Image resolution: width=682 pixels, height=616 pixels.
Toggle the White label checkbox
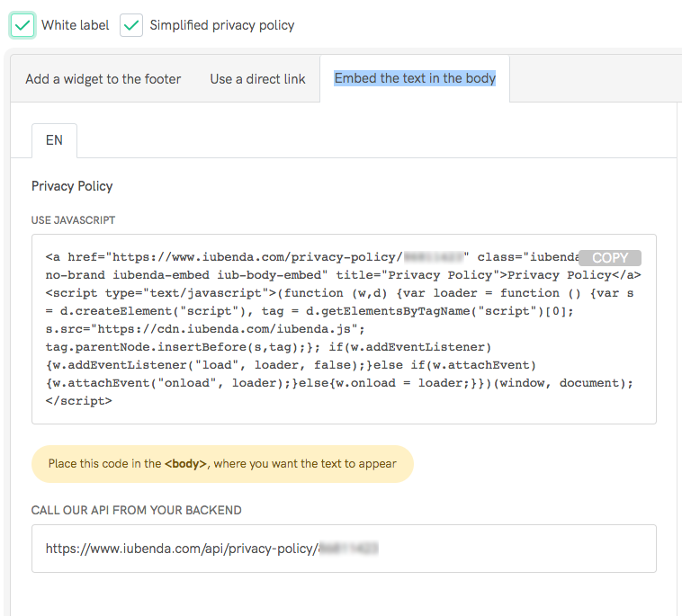pos(22,25)
